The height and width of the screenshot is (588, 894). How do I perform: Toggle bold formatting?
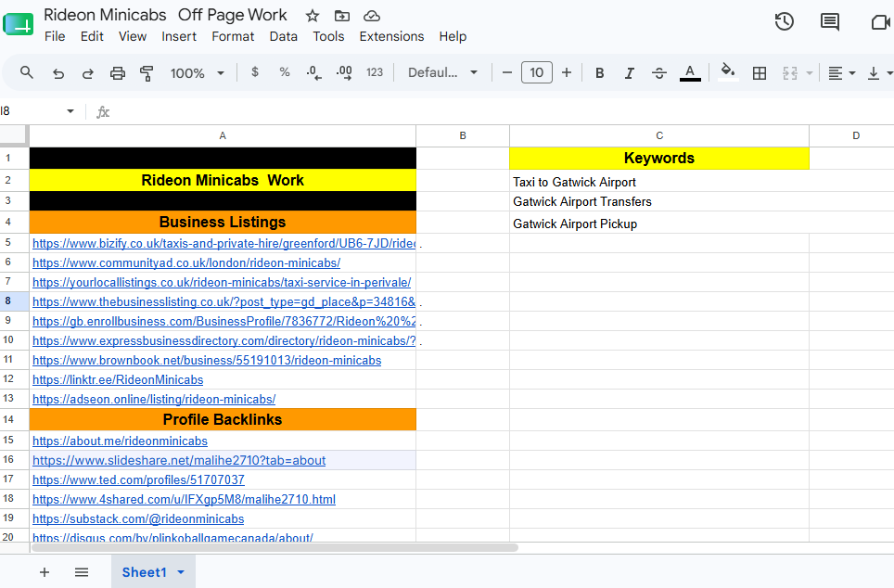coord(599,73)
